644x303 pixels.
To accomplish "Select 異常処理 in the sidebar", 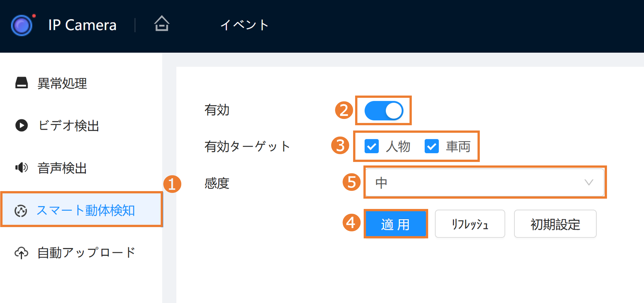I will [62, 83].
